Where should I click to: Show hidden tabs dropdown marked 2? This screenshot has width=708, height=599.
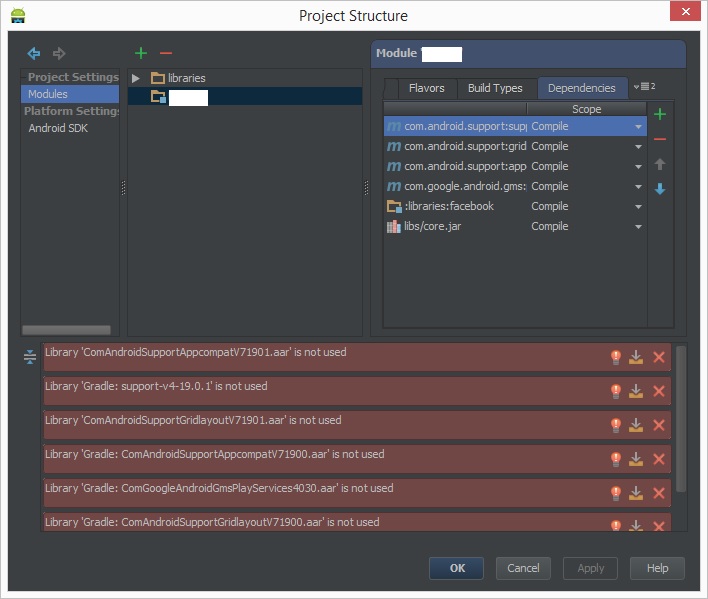(x=644, y=86)
